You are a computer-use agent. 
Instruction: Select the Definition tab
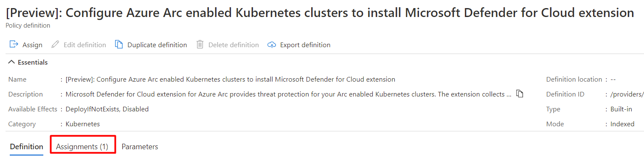point(27,147)
